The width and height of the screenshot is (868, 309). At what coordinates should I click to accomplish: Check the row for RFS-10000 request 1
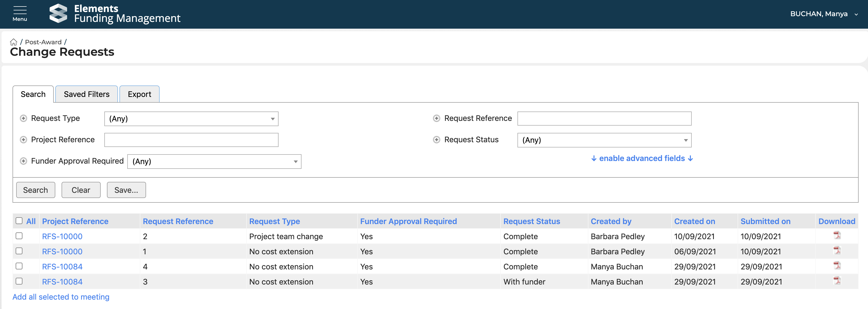click(x=19, y=251)
